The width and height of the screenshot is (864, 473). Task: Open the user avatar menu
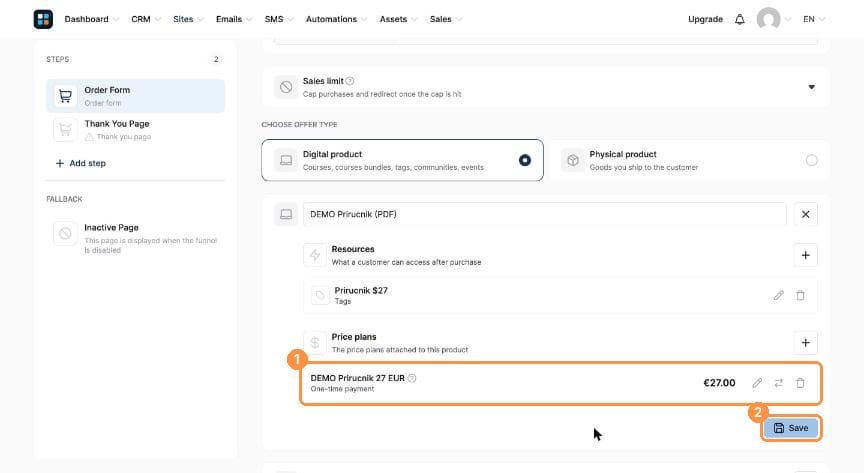(x=768, y=19)
